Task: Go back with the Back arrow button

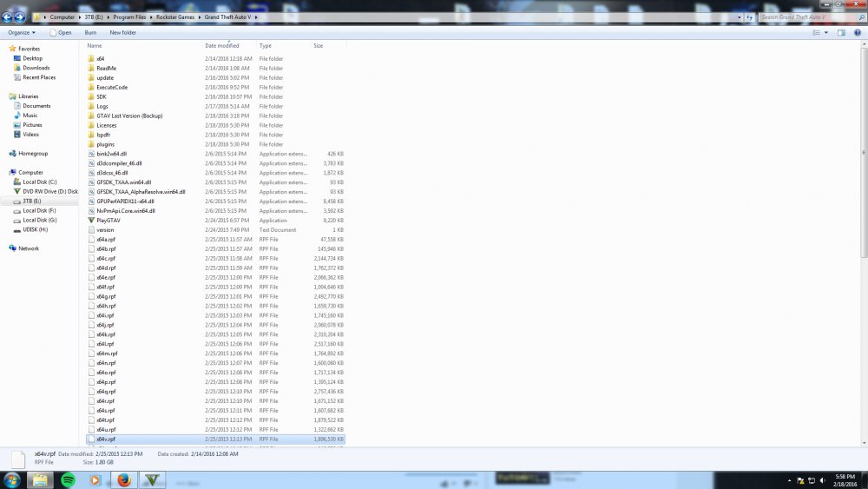Action: (x=7, y=17)
